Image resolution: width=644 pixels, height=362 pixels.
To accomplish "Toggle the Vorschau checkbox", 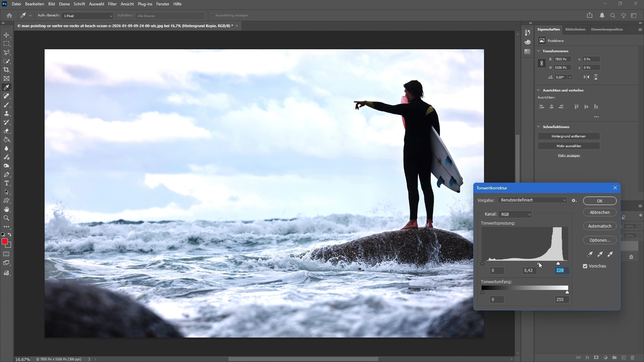I will coord(585,266).
